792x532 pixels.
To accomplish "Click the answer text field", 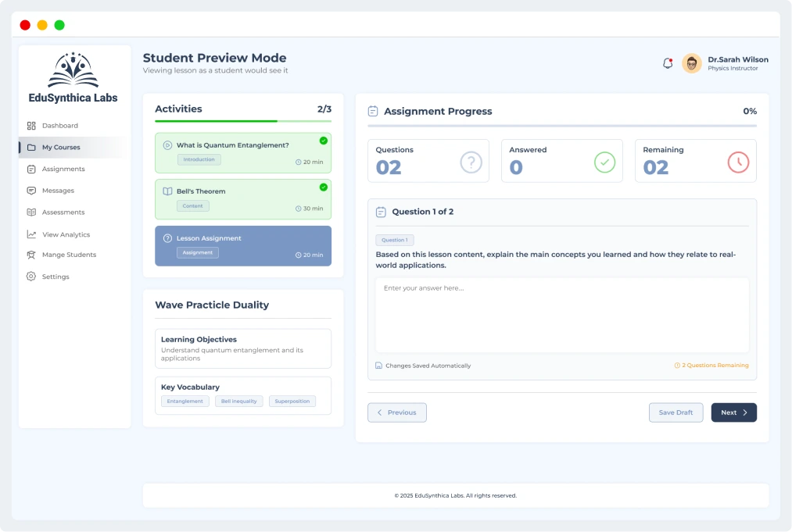I will click(561, 315).
